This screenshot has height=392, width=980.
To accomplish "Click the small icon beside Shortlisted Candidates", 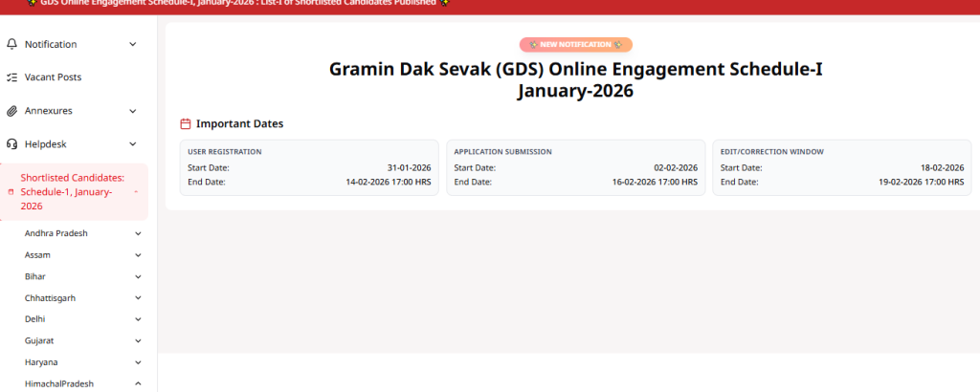I will tap(11, 193).
